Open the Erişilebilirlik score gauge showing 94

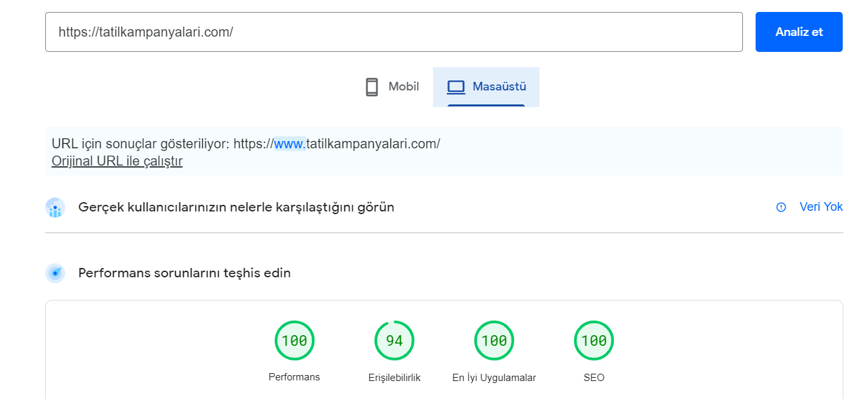394,340
